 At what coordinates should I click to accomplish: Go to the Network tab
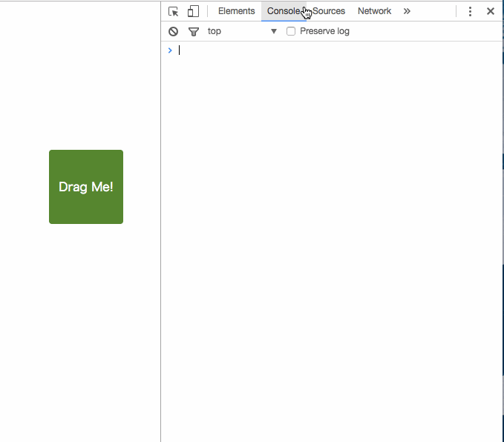click(374, 11)
